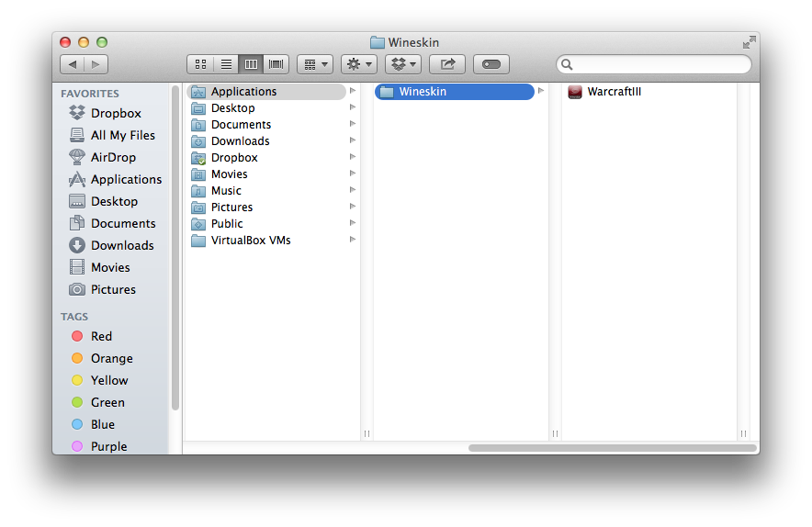The height and width of the screenshot is (527, 812).
Task: Select the Applications folder in first column
Action: pyautogui.click(x=266, y=92)
